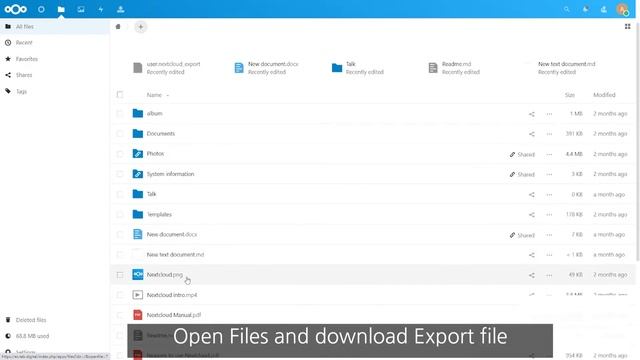Show Tags in sidebar
The image size is (640, 360).
pyautogui.click(x=55, y=91)
